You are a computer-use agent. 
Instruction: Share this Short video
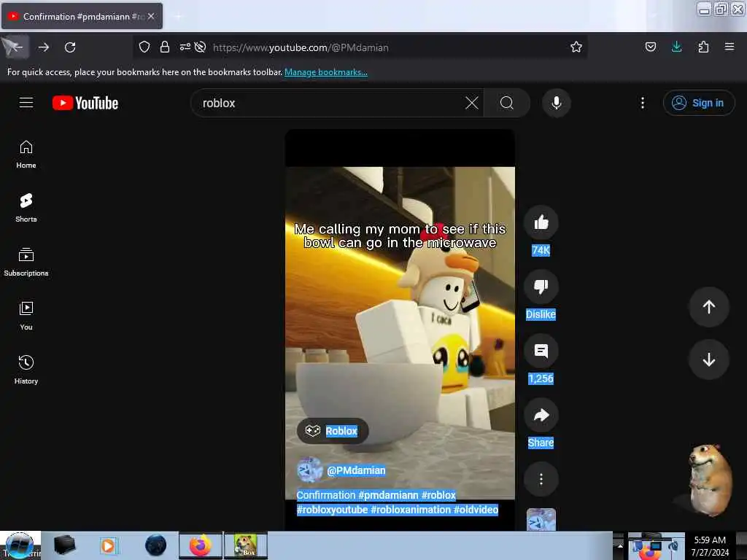[x=541, y=415]
